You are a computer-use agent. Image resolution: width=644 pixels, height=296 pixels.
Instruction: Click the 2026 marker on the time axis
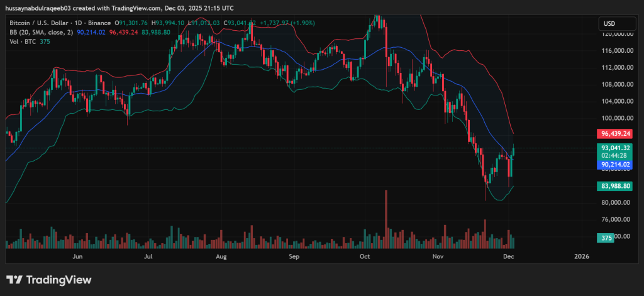582,256
